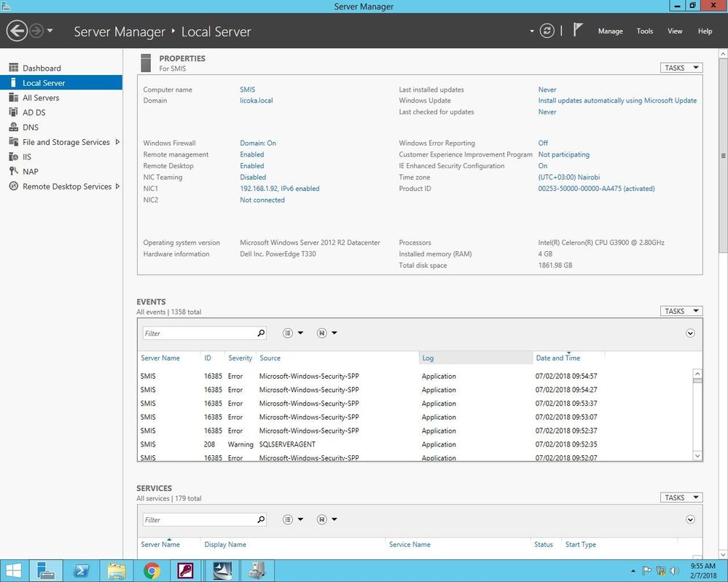728x582 pixels.
Task: Show hidden tray icons arrow
Action: click(633, 571)
